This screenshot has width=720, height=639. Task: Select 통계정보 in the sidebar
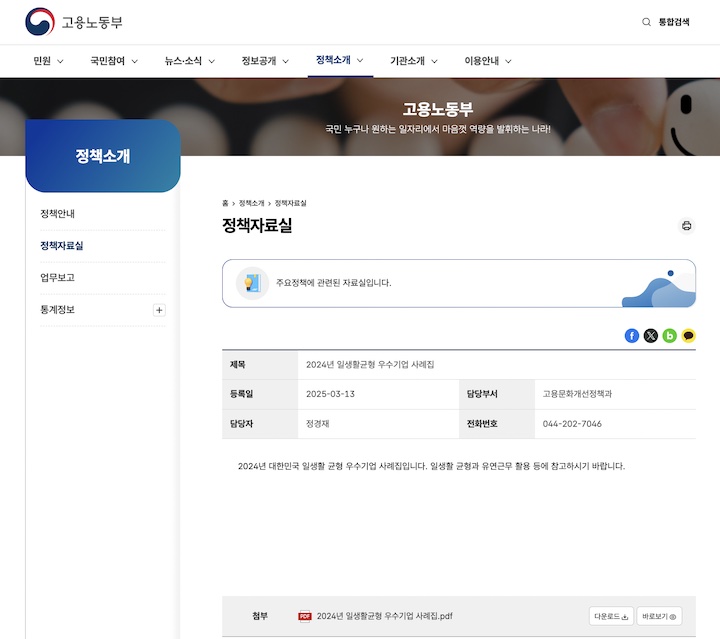[x=57, y=309]
